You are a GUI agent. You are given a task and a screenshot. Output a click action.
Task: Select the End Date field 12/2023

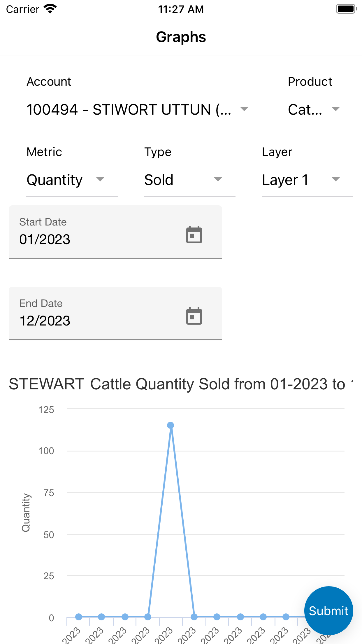[x=115, y=313]
